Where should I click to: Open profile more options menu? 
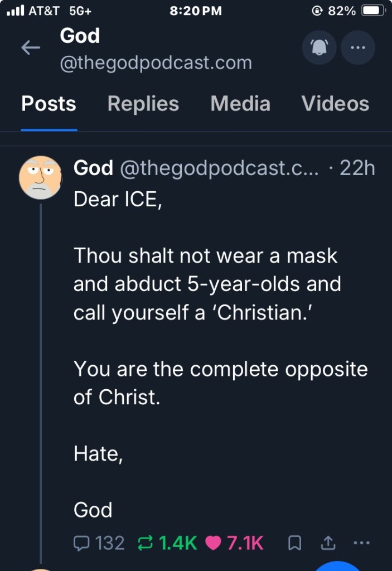tap(358, 48)
